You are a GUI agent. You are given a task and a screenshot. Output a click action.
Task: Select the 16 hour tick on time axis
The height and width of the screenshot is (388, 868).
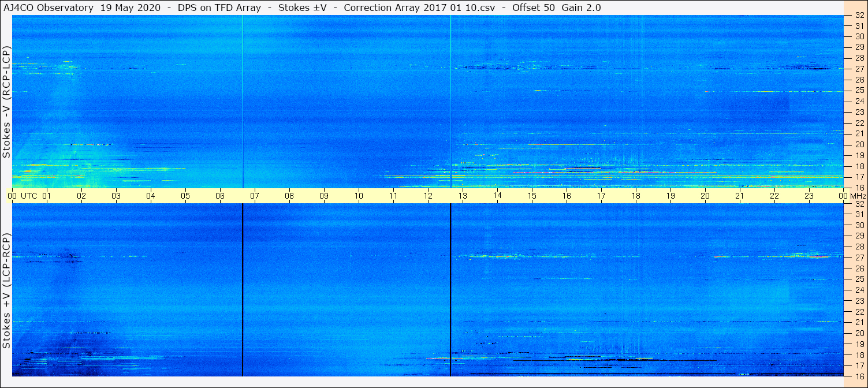click(567, 196)
